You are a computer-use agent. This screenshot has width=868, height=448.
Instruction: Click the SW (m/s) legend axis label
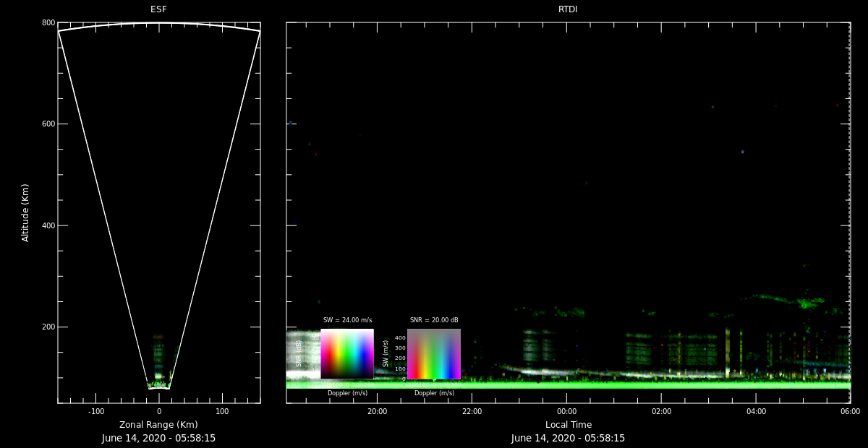tap(386, 354)
